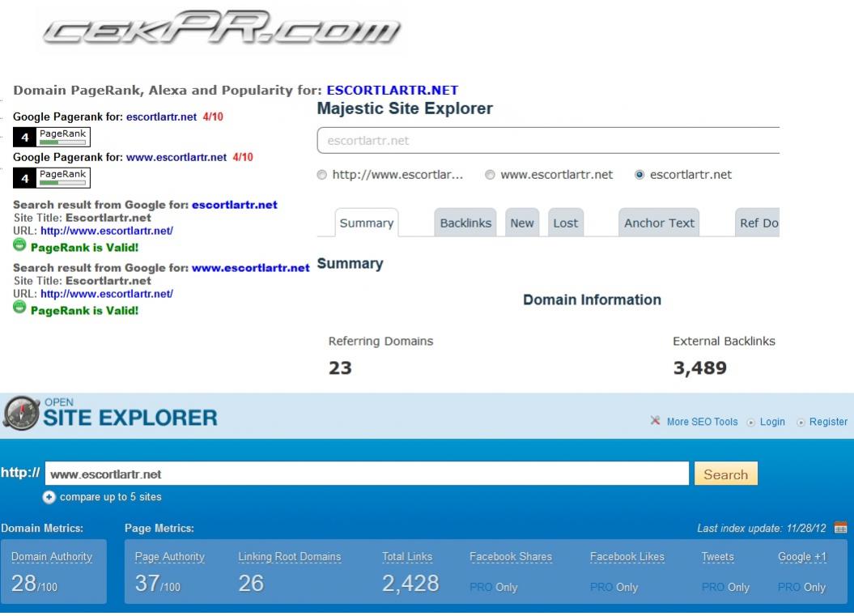Click second URL http://www.escortlartr.net/ link
Viewport: 854px width, 616px height.
coord(107,294)
